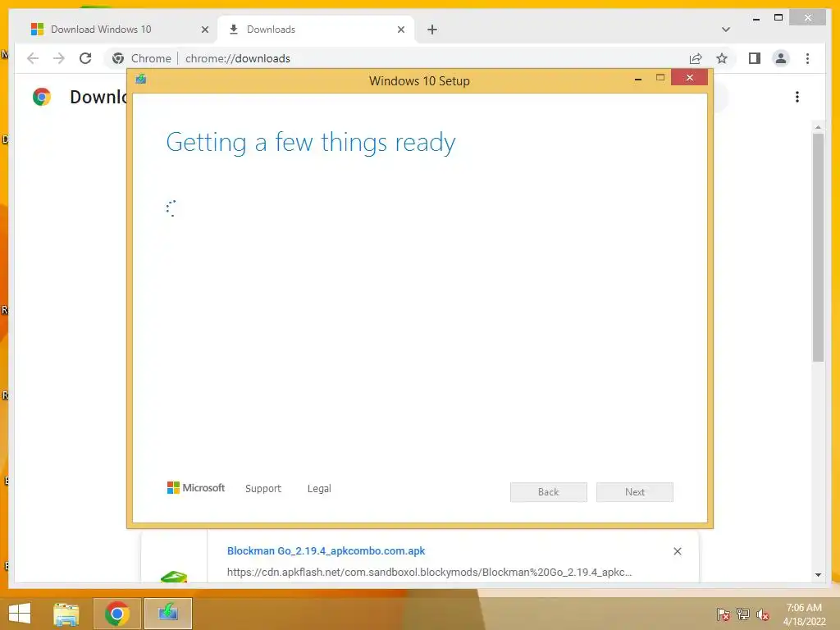The height and width of the screenshot is (630, 840).
Task: Close the Download Windows 10 tab
Action: 204,30
